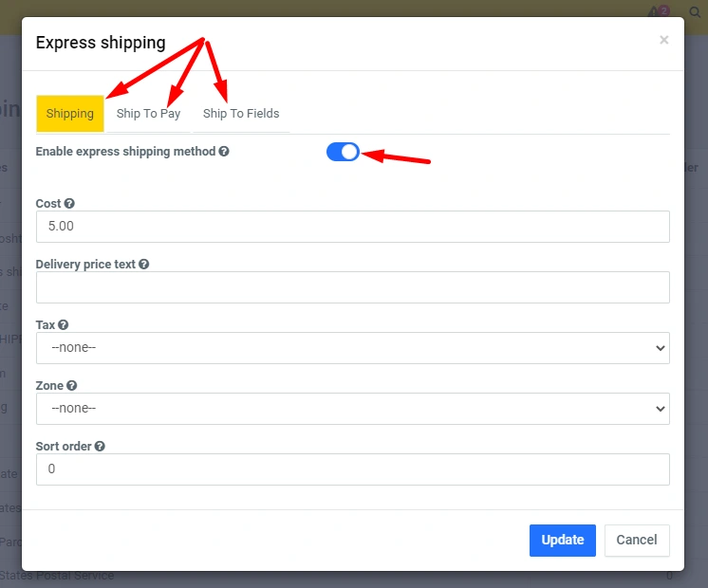Click help icon beside Sort order label
The height and width of the screenshot is (588, 708).
point(100,446)
